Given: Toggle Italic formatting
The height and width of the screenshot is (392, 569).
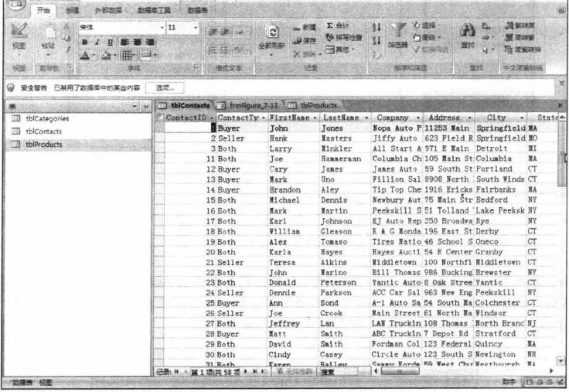Looking at the screenshot, I should point(97,42).
